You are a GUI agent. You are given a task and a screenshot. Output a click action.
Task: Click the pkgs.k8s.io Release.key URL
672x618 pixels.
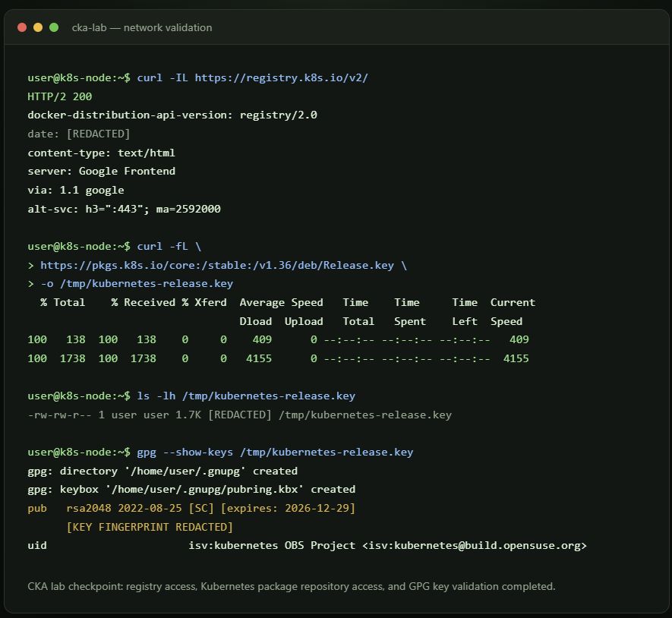[217, 265]
